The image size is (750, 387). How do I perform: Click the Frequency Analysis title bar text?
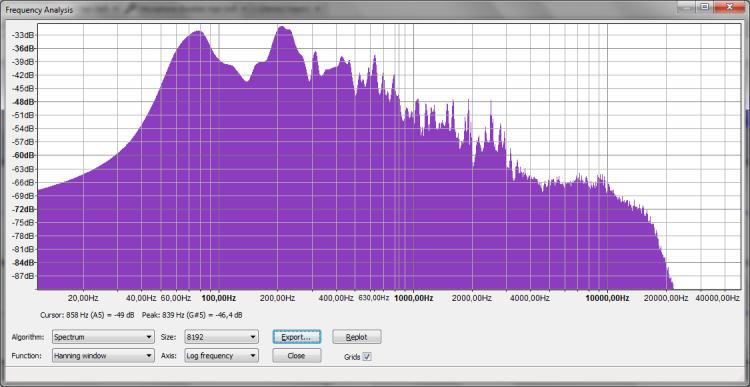pos(39,10)
